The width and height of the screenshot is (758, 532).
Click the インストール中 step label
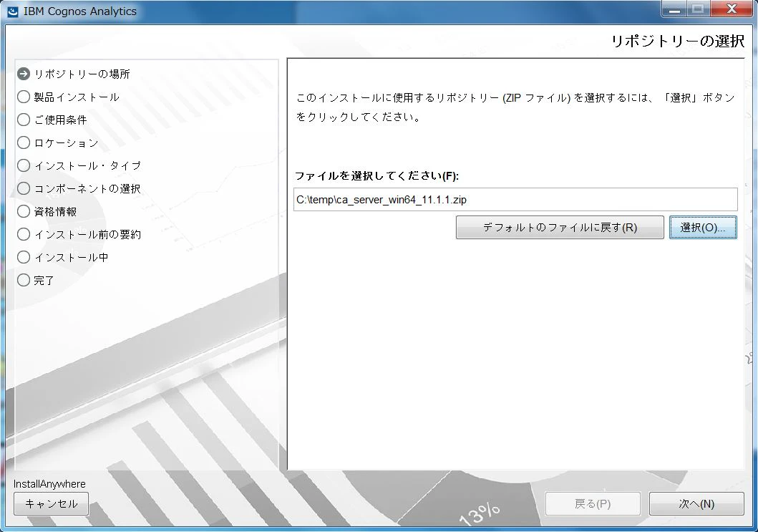click(x=71, y=257)
